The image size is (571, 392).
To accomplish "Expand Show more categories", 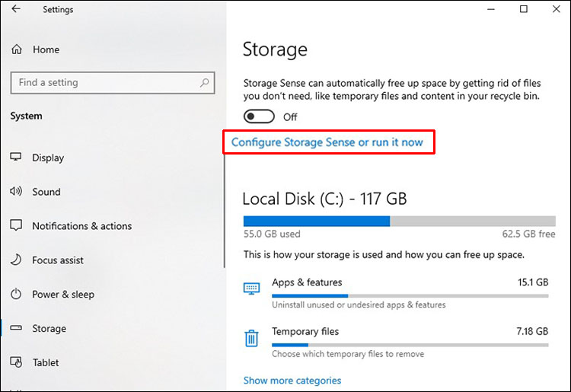I will 292,381.
